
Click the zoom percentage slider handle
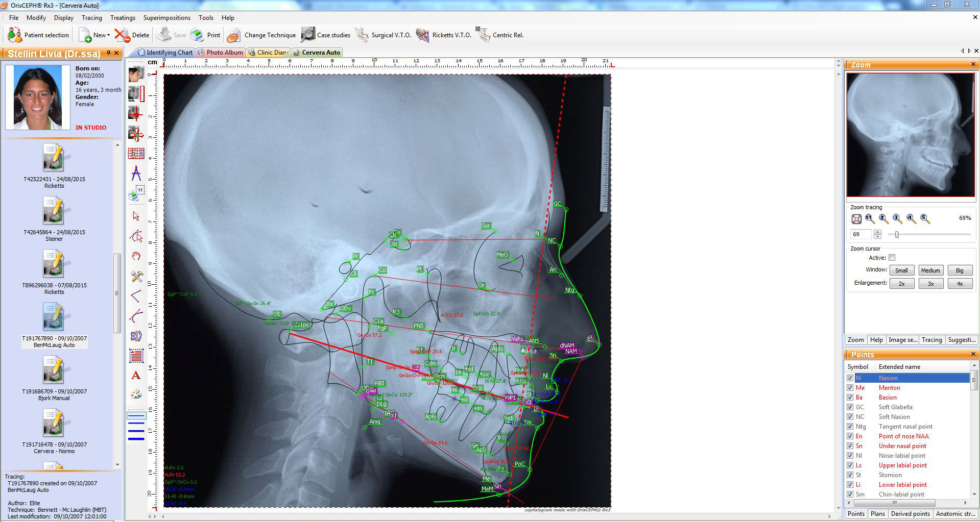(897, 234)
